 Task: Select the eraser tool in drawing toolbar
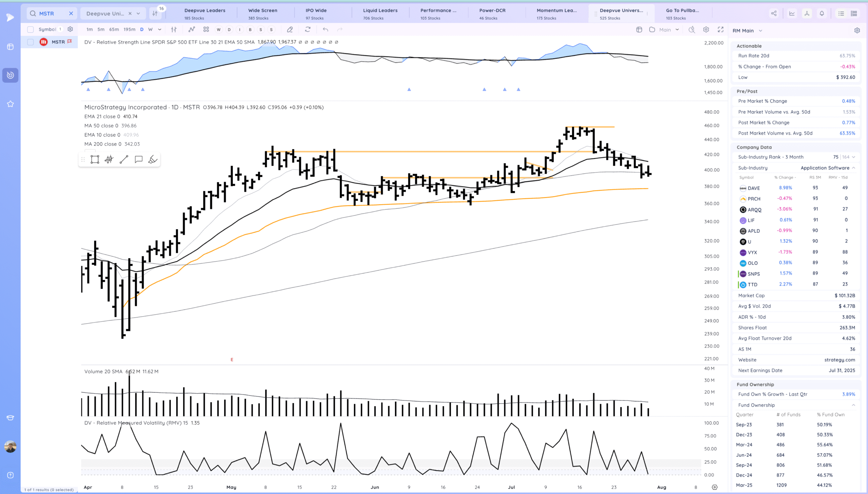point(153,160)
